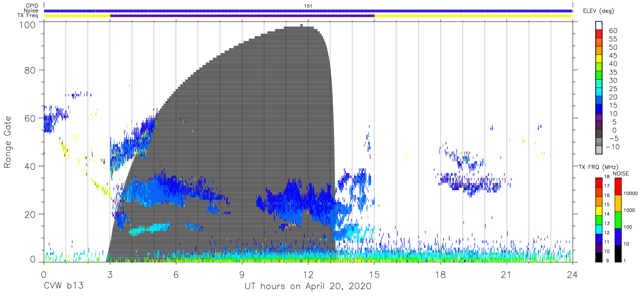Click the 45 label on the ELEV colorbar
644x297 pixels.
[x=613, y=56]
